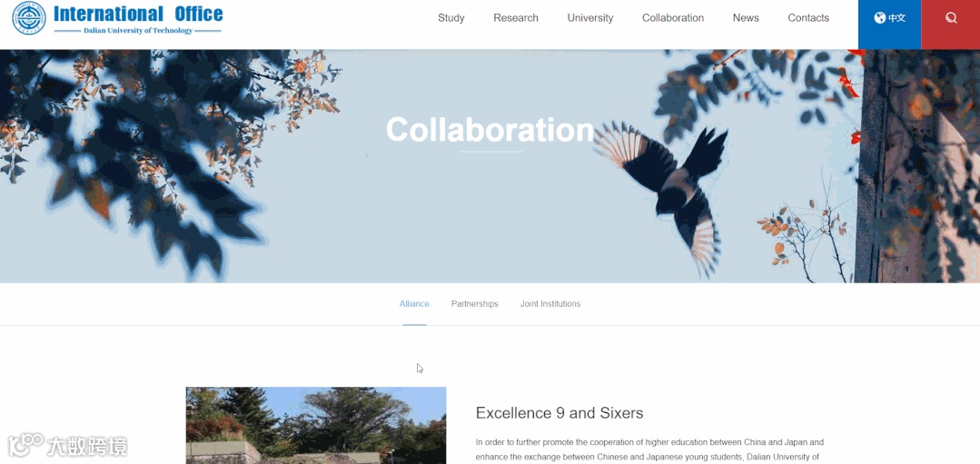Click the globe language icon
The width and height of the screenshot is (980, 464).
(x=879, y=18)
